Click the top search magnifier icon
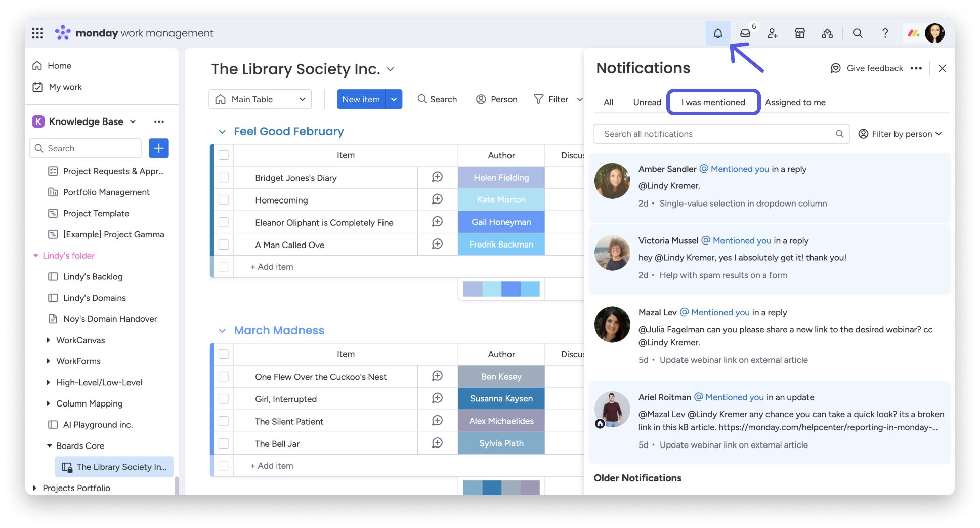980x528 pixels. pos(858,33)
